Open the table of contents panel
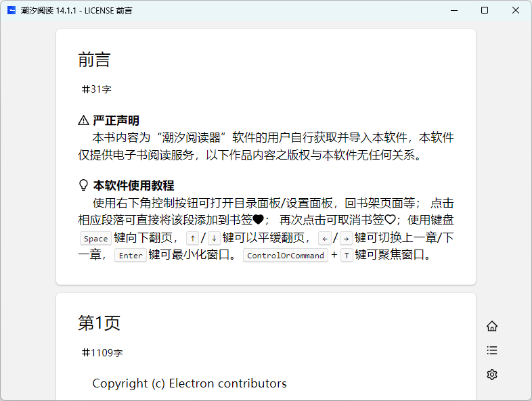532x401 pixels. pos(492,350)
